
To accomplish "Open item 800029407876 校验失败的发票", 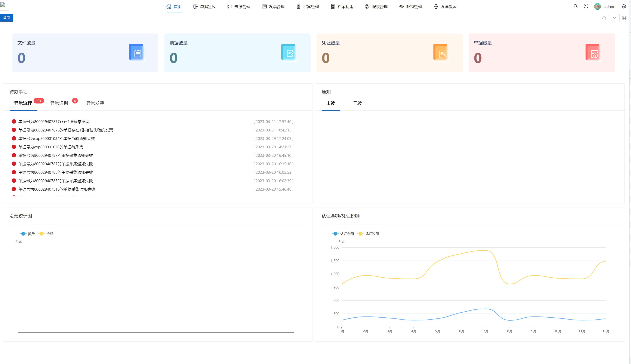I will tap(66, 130).
